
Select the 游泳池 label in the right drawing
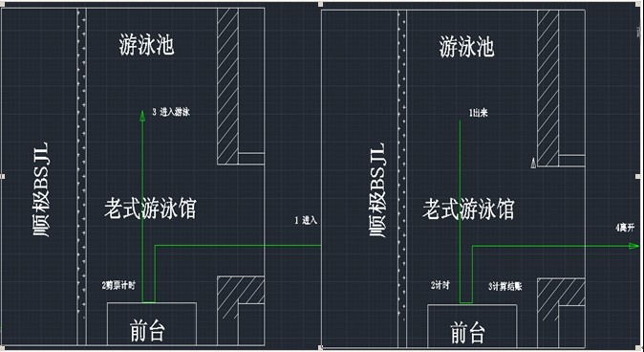tap(466, 47)
